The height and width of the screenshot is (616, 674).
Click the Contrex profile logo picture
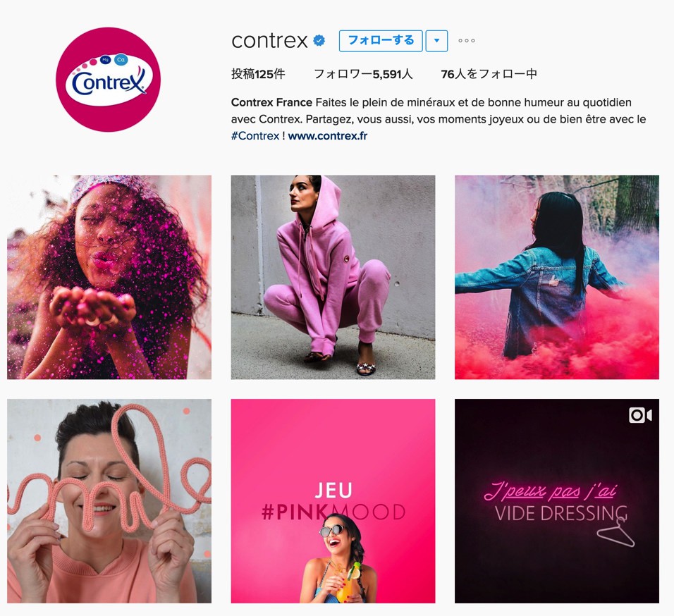tap(109, 80)
